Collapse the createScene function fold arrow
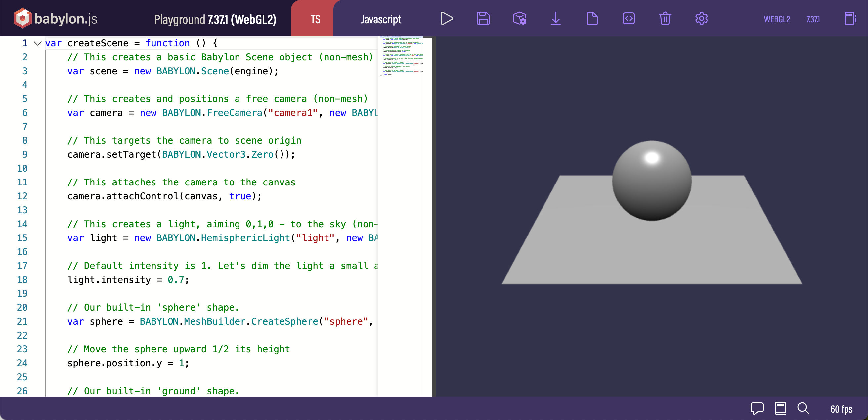Viewport: 868px width, 420px height. [38, 43]
